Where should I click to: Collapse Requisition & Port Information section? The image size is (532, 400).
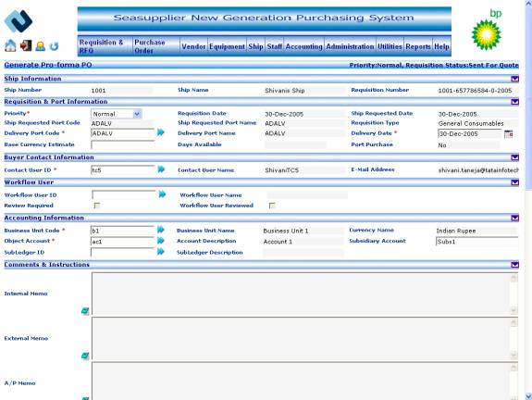tap(514, 102)
